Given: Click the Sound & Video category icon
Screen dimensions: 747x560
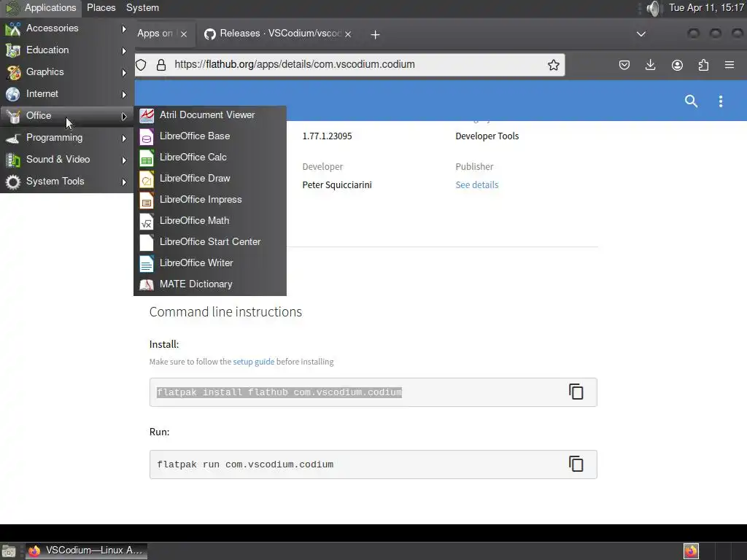Looking at the screenshot, I should point(13,160).
